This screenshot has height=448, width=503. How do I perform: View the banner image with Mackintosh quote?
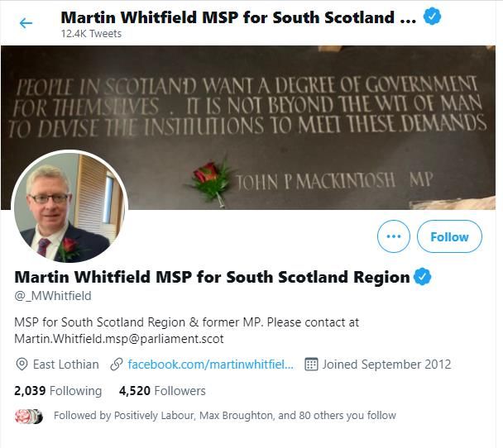248,127
